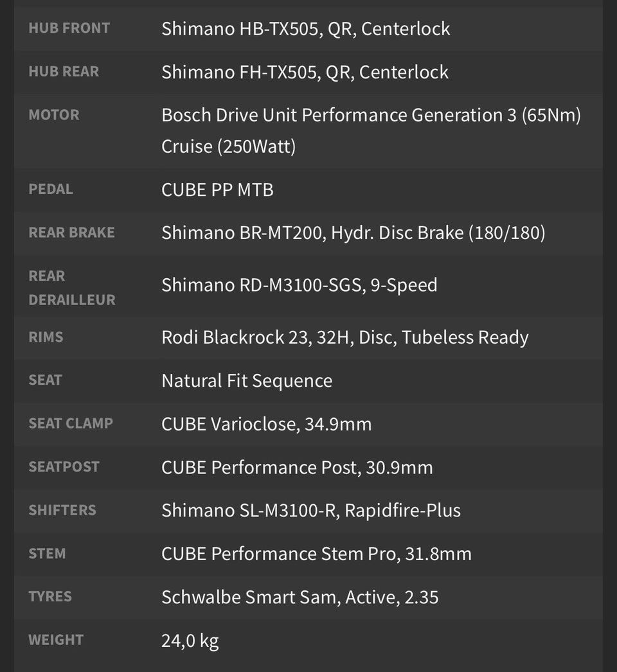Click the Shimano FH-TX505 rear hub text
617x672 pixels.
(305, 73)
